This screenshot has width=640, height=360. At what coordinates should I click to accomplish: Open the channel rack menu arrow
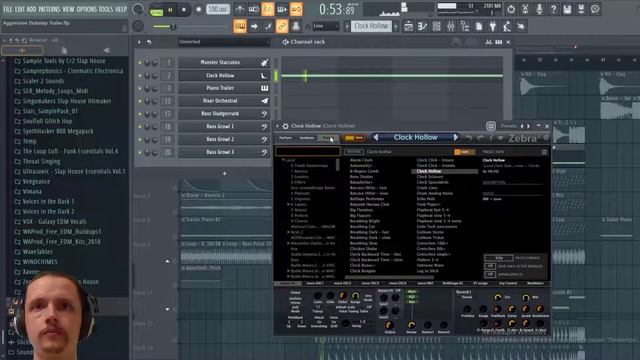click(139, 42)
